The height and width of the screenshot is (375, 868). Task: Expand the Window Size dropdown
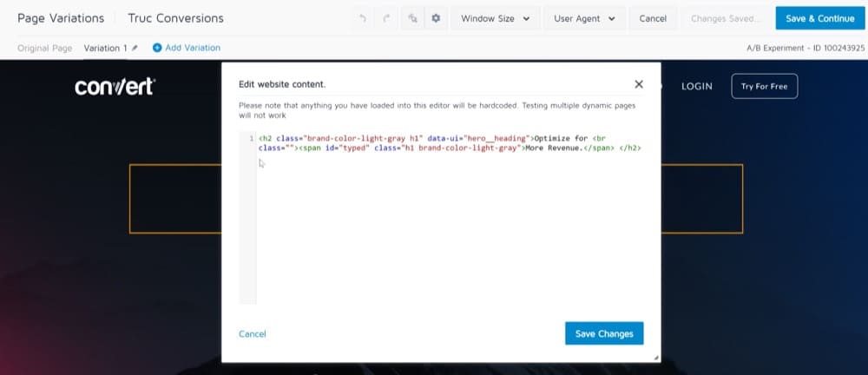point(495,18)
